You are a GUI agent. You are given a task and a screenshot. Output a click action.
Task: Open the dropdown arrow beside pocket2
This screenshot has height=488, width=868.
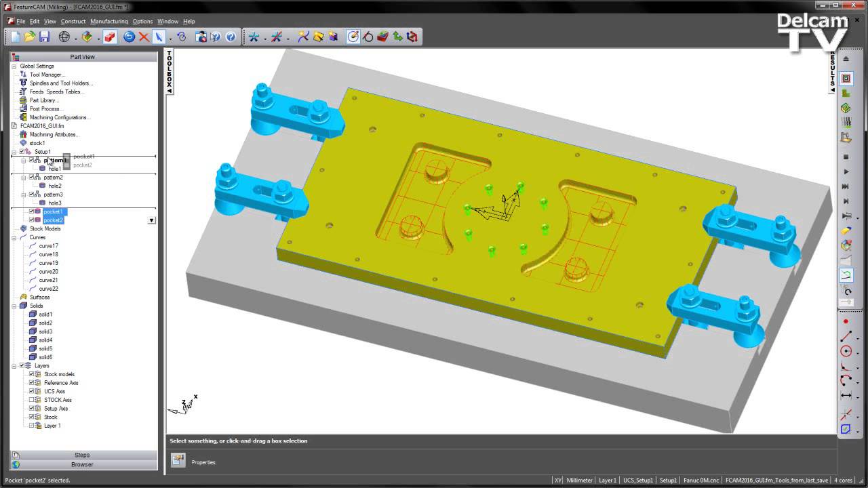(151, 220)
